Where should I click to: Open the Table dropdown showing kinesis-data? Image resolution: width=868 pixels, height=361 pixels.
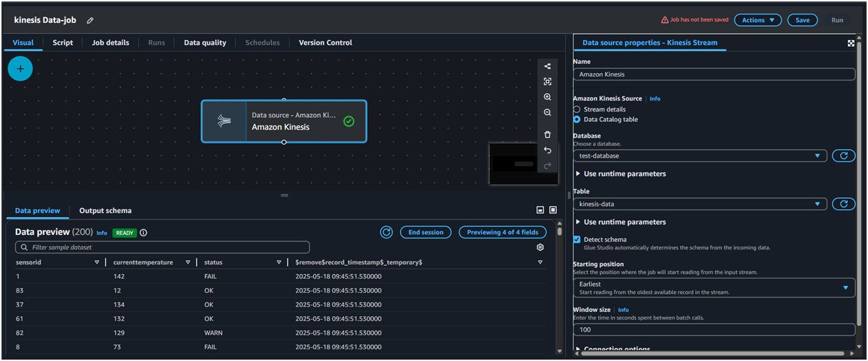coord(700,204)
